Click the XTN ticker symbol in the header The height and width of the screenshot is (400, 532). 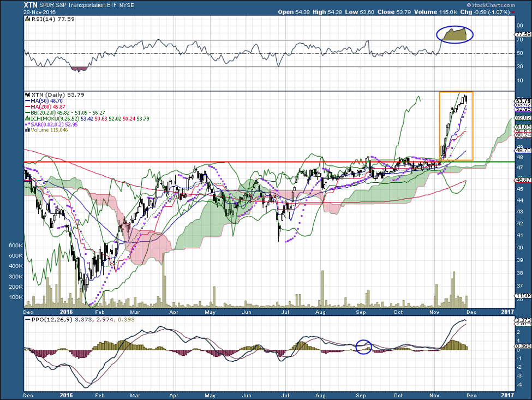[30, 5]
